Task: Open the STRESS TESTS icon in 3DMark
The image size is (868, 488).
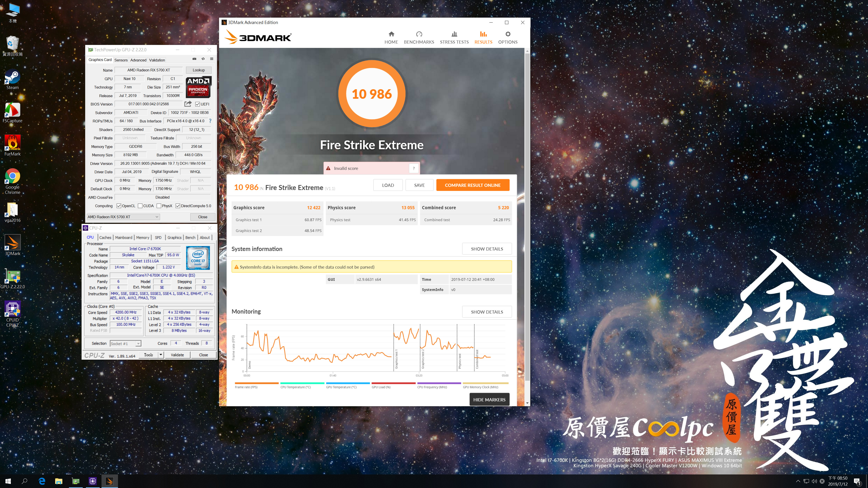Action: (x=454, y=34)
